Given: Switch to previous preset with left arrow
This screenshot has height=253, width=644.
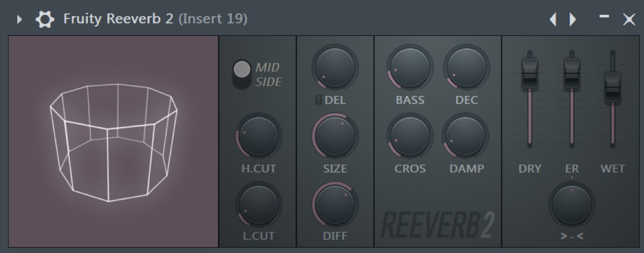Looking at the screenshot, I should 553,19.
